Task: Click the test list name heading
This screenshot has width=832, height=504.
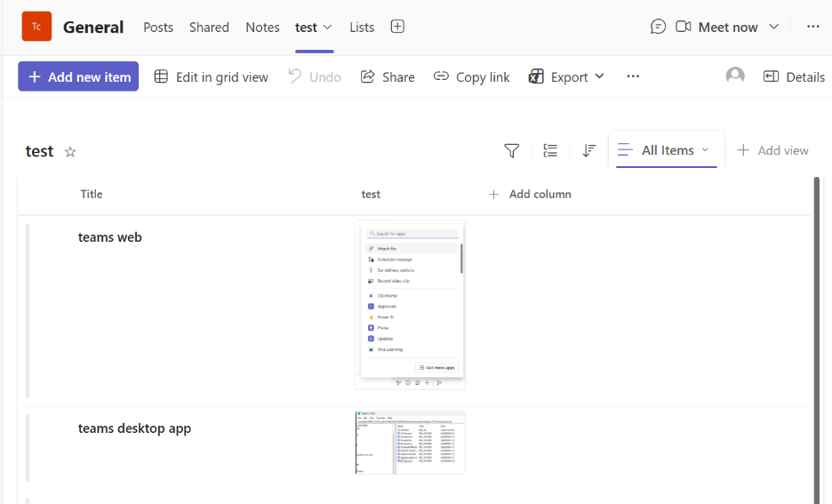Action: [x=39, y=152]
